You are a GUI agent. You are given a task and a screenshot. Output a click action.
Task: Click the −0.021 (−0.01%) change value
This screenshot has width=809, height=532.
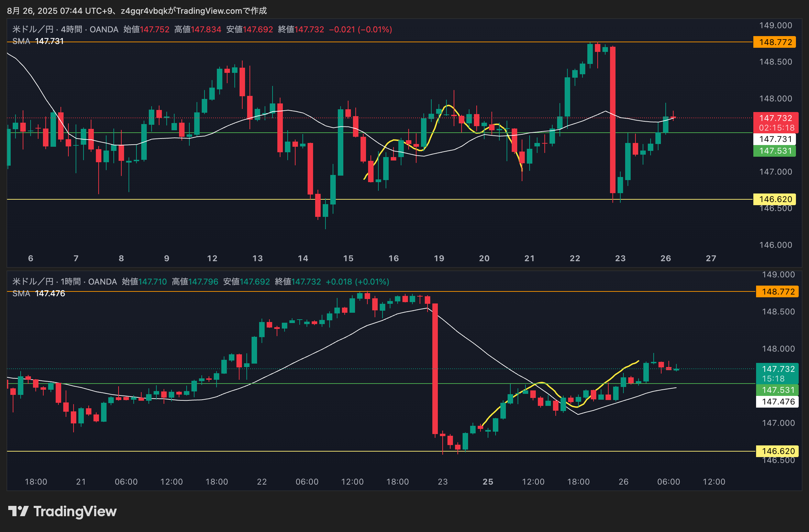(x=361, y=30)
